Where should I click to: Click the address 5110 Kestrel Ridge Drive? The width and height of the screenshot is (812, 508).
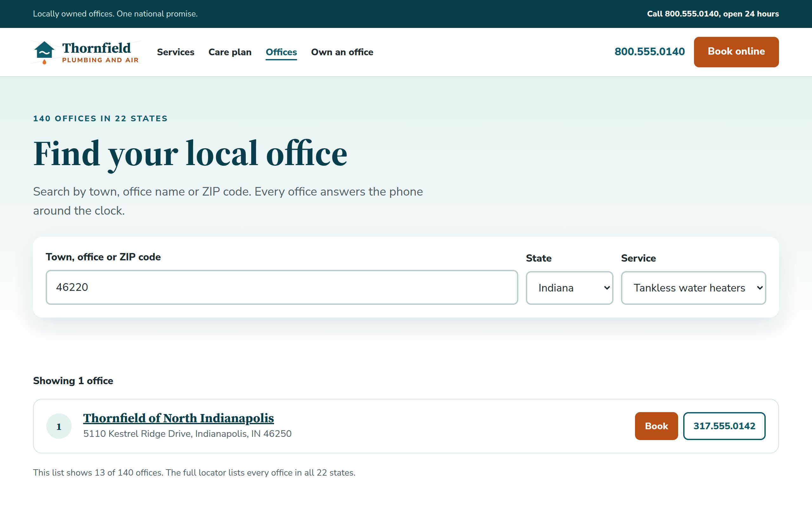tap(187, 434)
